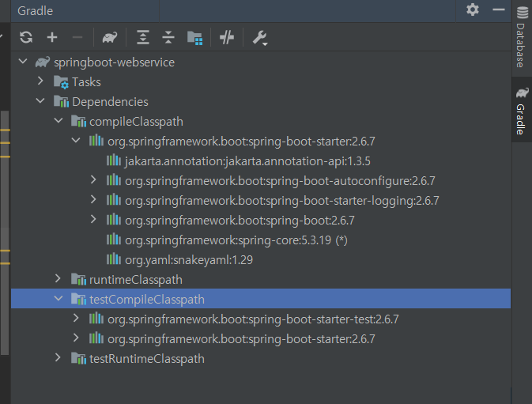Open dependency analyzer folder icon
The image size is (532, 404).
(x=194, y=38)
